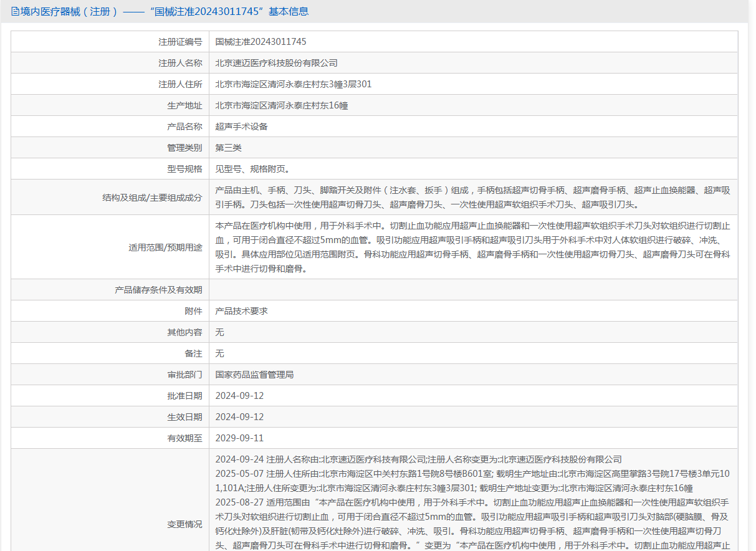Click the 其他内容 label cell
The height and width of the screenshot is (551, 756).
pyautogui.click(x=110, y=332)
